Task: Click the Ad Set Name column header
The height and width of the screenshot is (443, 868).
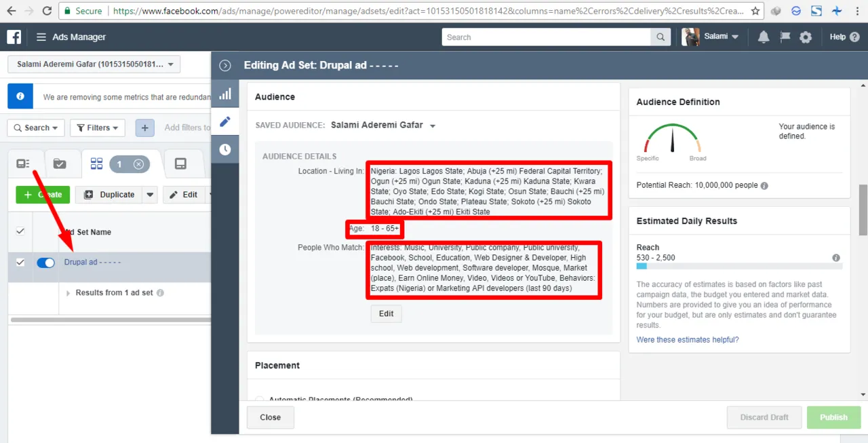Action: click(x=88, y=232)
